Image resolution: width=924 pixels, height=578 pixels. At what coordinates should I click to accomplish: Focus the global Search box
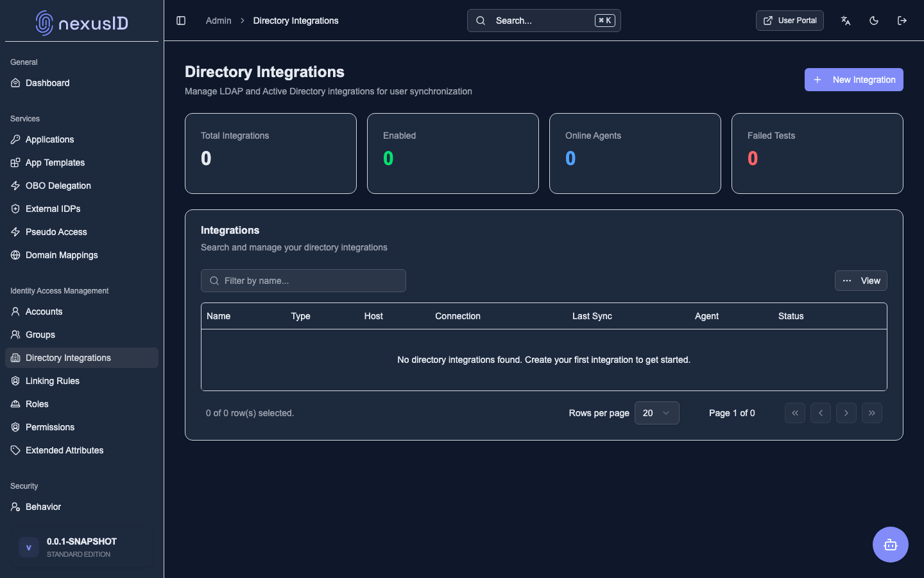tap(544, 21)
